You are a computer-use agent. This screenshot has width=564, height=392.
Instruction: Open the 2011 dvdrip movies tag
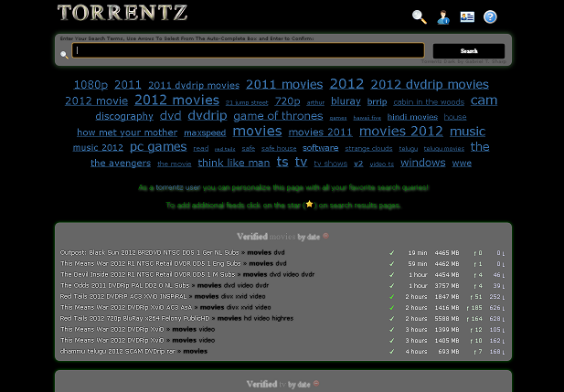click(194, 85)
